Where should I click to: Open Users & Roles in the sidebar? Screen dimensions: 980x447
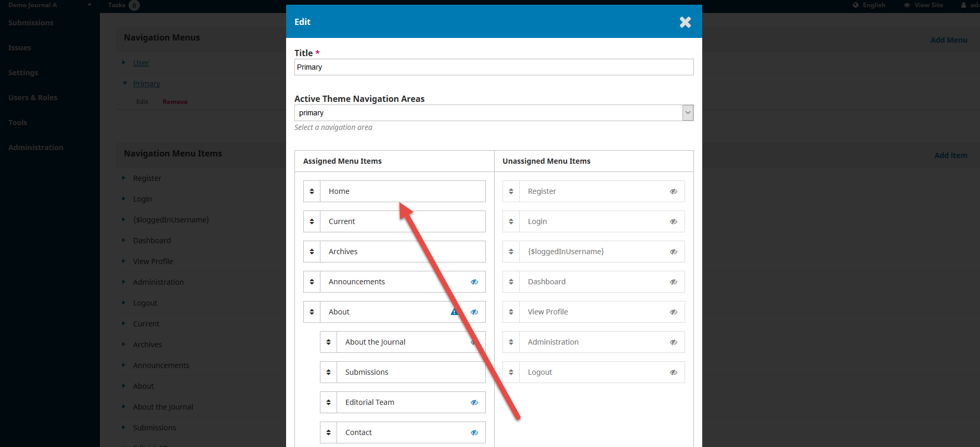pyautogui.click(x=33, y=98)
